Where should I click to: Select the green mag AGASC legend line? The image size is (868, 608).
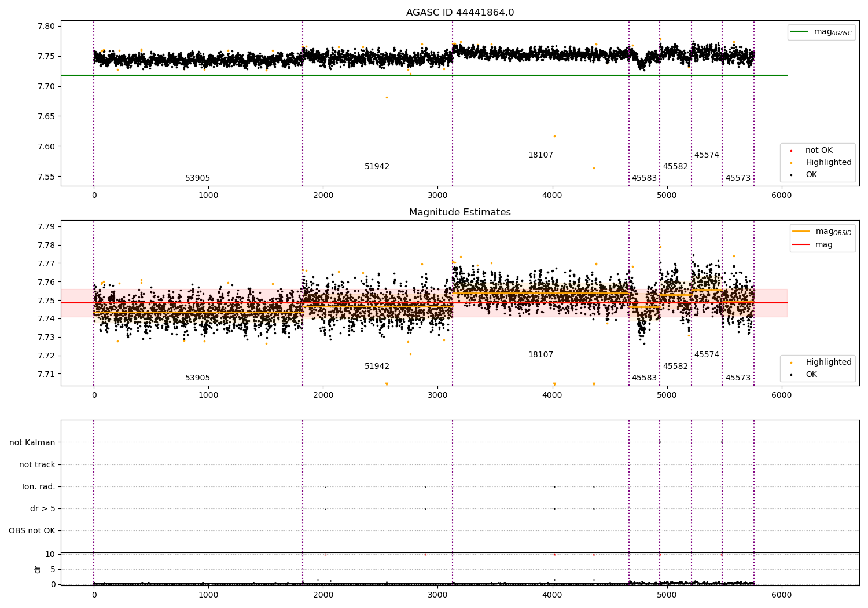pos(799,32)
